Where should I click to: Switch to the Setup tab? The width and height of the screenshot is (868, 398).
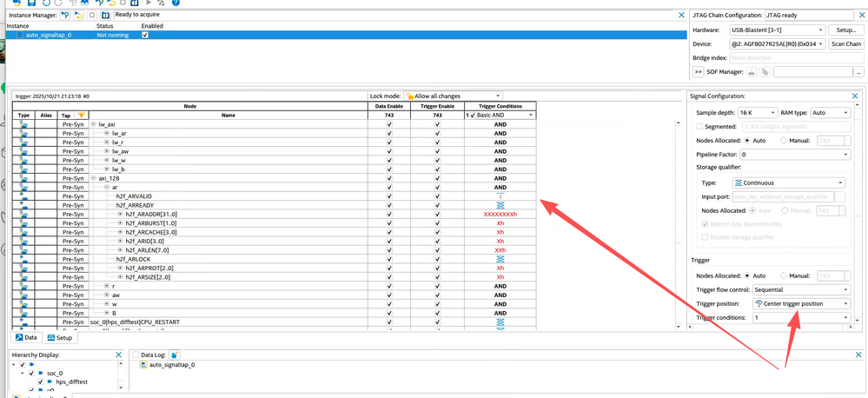tap(59, 337)
